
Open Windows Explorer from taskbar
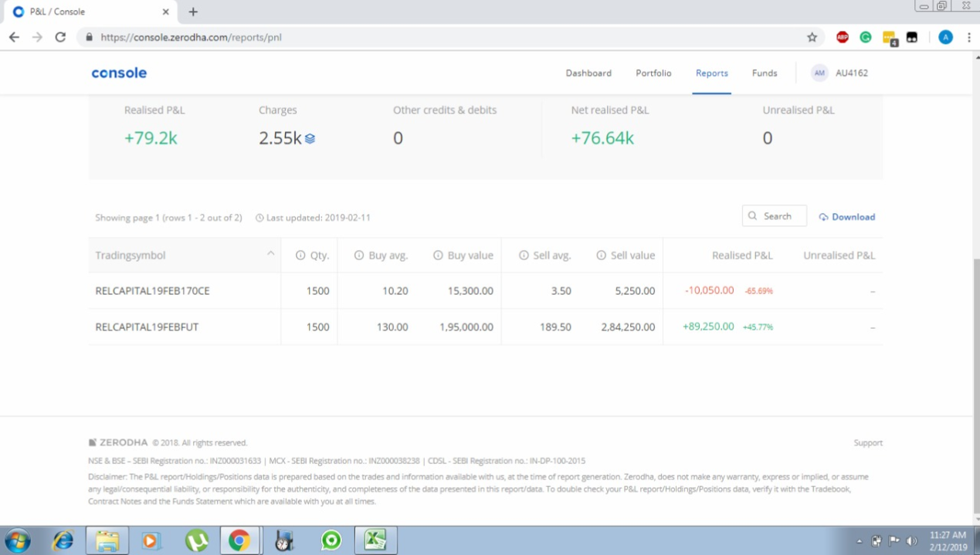coord(107,540)
